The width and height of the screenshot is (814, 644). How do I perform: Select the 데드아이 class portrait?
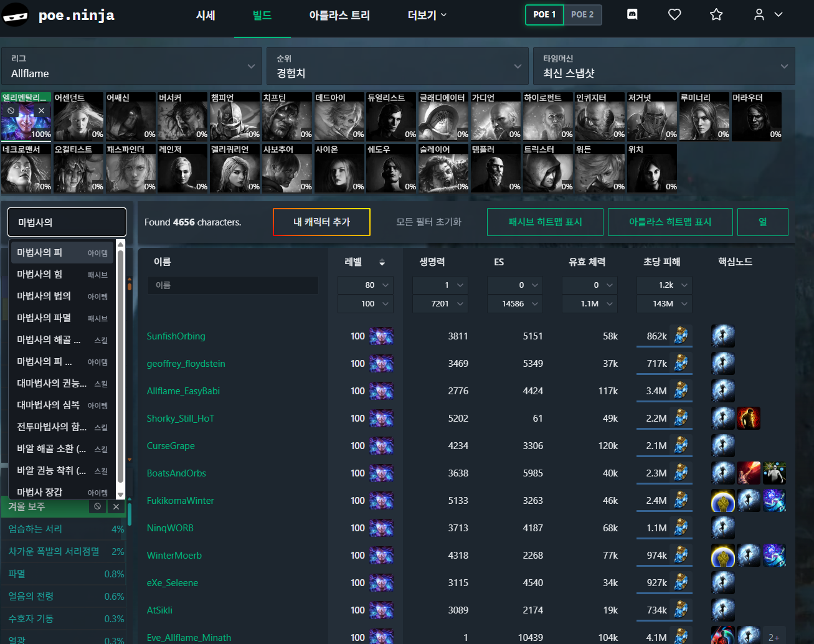tap(339, 116)
